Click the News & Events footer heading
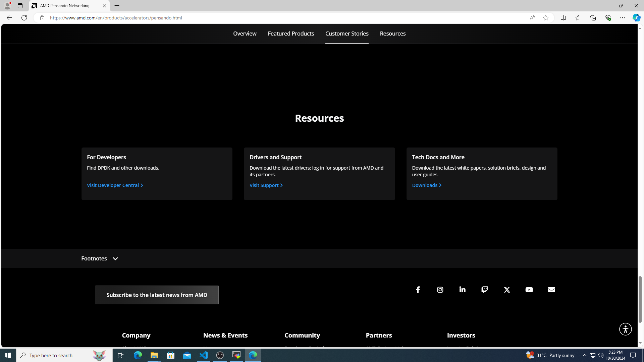This screenshot has width=644, height=362. click(x=225, y=335)
